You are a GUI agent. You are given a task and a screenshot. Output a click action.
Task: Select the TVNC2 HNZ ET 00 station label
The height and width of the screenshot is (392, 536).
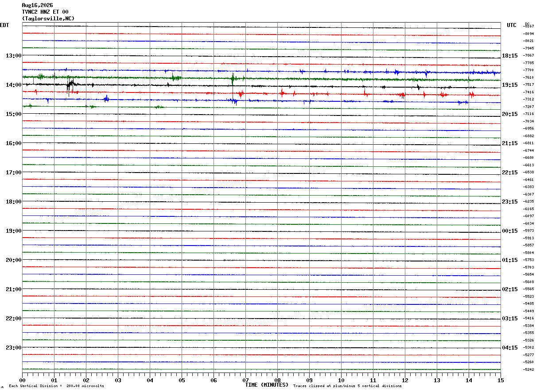click(x=45, y=12)
